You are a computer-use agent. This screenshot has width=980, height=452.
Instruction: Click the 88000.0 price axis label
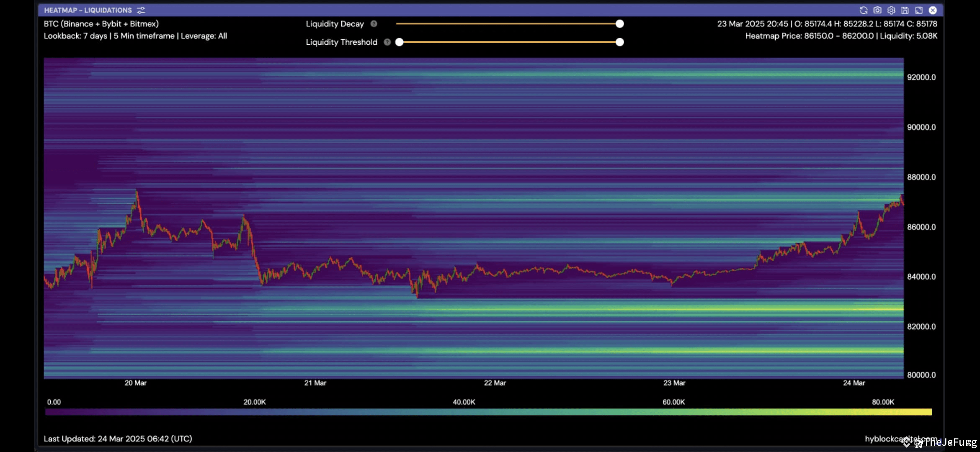click(921, 177)
